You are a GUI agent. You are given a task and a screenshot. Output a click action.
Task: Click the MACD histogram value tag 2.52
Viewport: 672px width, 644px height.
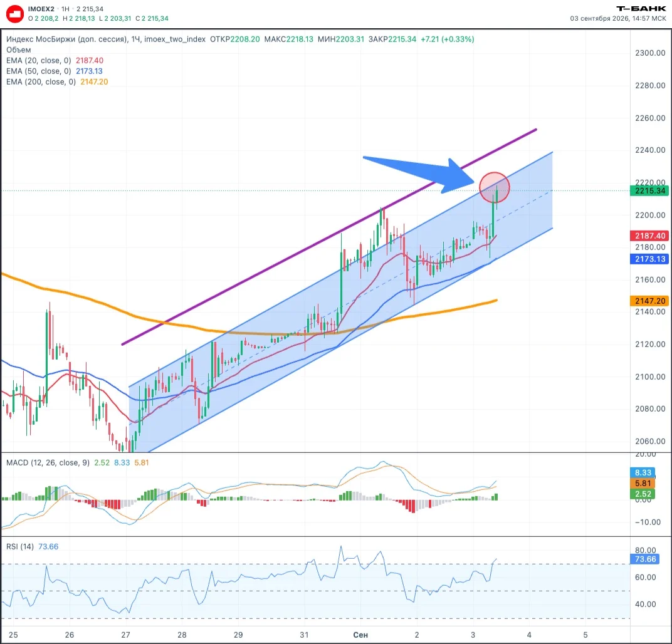click(x=643, y=494)
